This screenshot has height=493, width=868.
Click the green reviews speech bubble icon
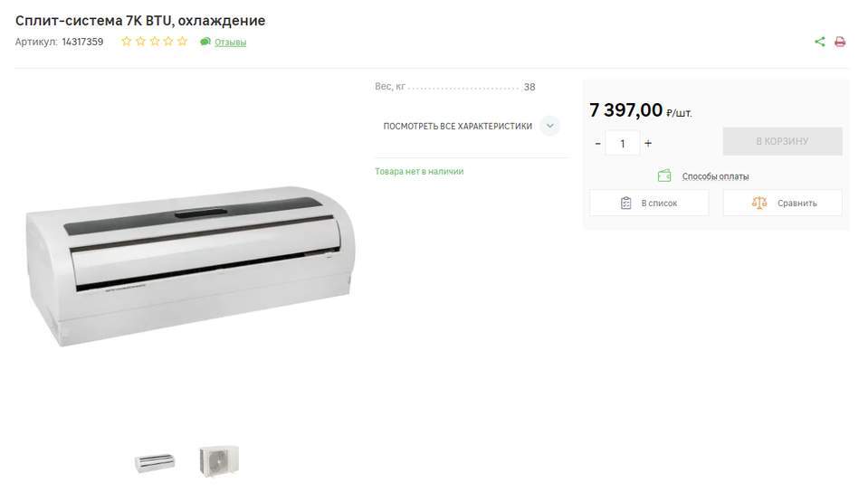pos(205,42)
